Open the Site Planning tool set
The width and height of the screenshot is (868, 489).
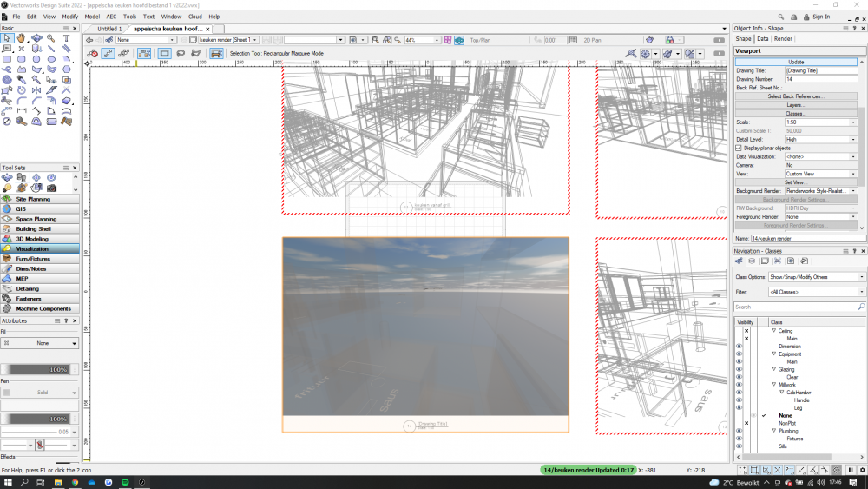[x=41, y=199]
